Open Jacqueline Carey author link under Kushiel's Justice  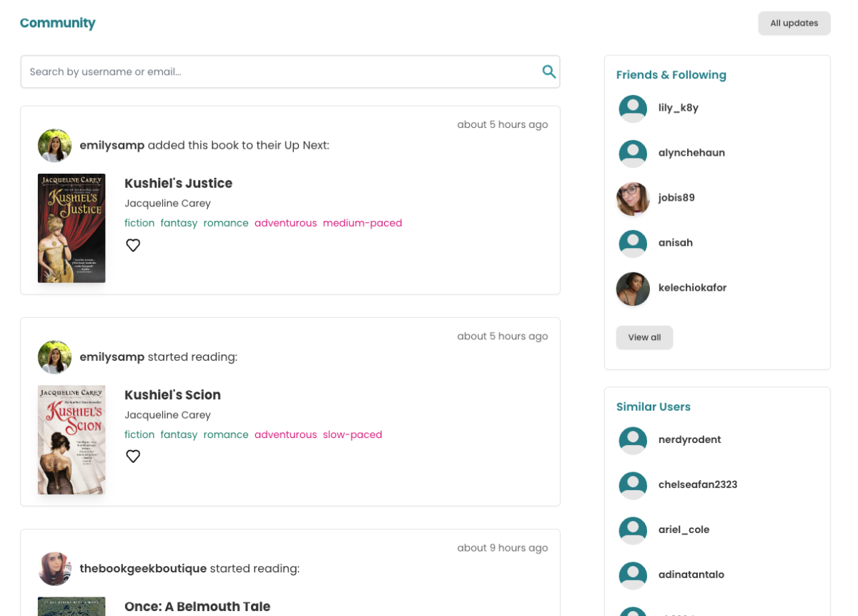(x=167, y=204)
